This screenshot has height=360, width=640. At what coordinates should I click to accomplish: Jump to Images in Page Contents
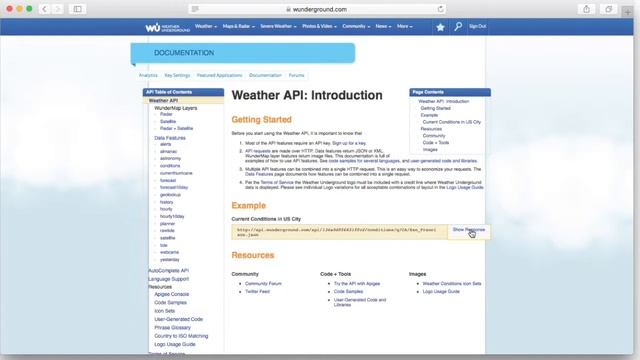point(430,149)
